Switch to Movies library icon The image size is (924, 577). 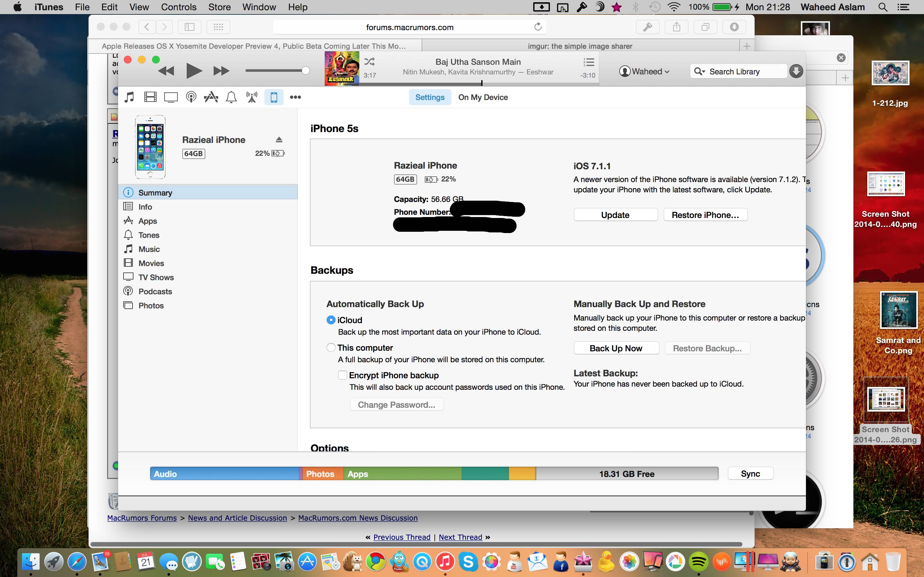point(150,97)
